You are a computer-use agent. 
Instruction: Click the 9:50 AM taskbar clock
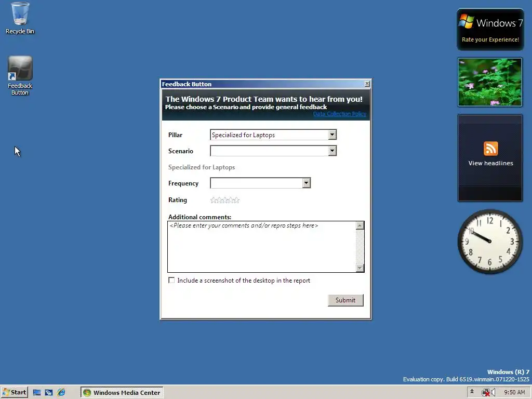514,393
